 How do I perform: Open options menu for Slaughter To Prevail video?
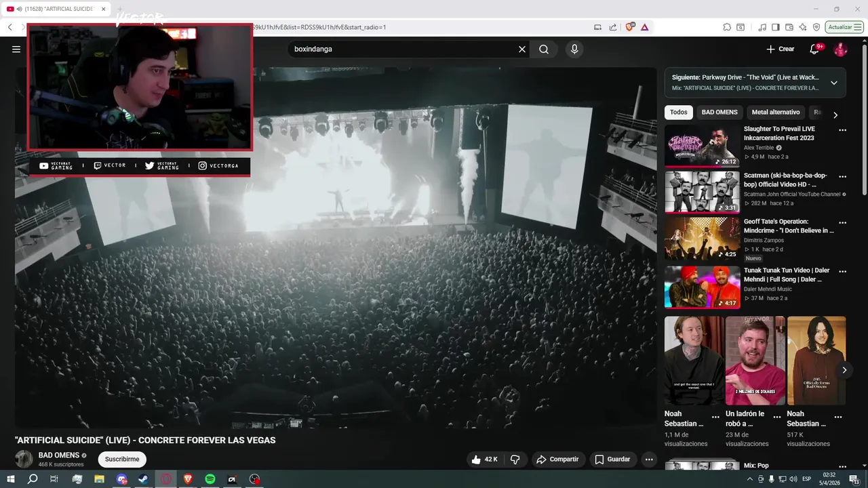pos(842,130)
